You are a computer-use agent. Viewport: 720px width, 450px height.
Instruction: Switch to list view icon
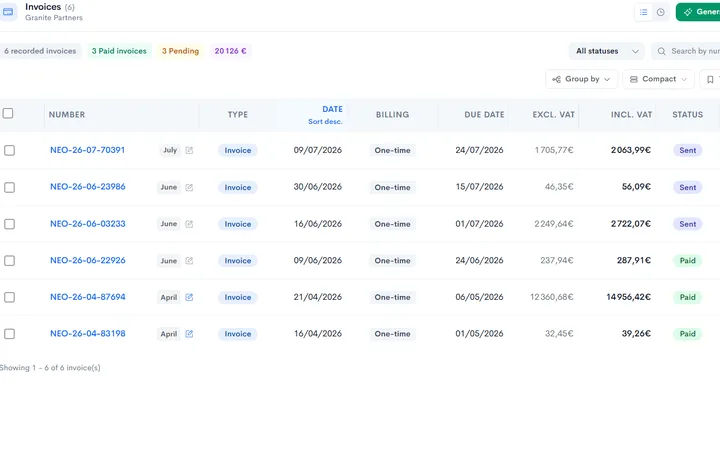click(x=644, y=12)
